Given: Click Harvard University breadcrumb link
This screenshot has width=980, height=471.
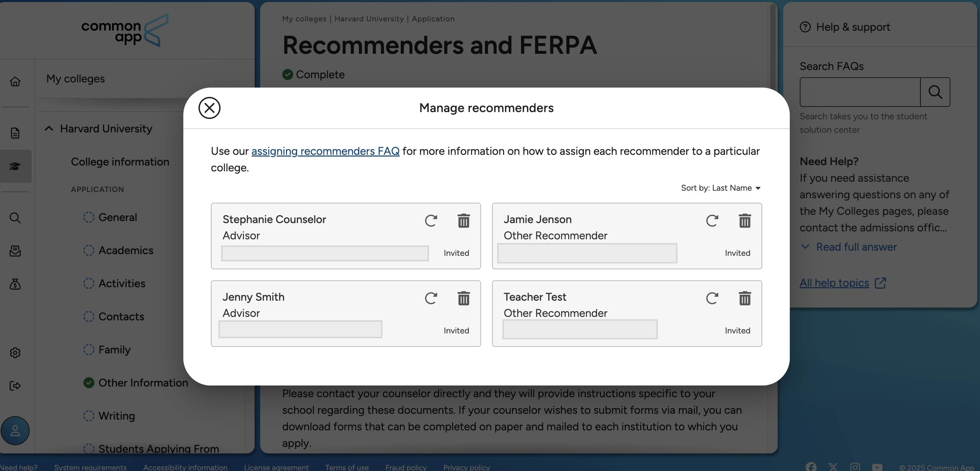Looking at the screenshot, I should click(x=369, y=19).
